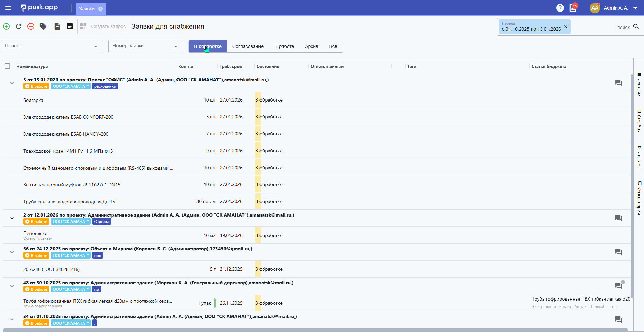Collapse request 2 from 12.01.2026 group
644x332 pixels.
pos(12,218)
